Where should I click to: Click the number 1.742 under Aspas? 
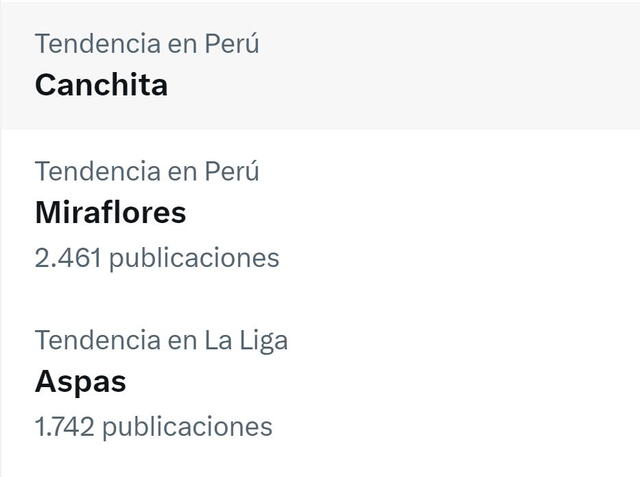pos(64,427)
